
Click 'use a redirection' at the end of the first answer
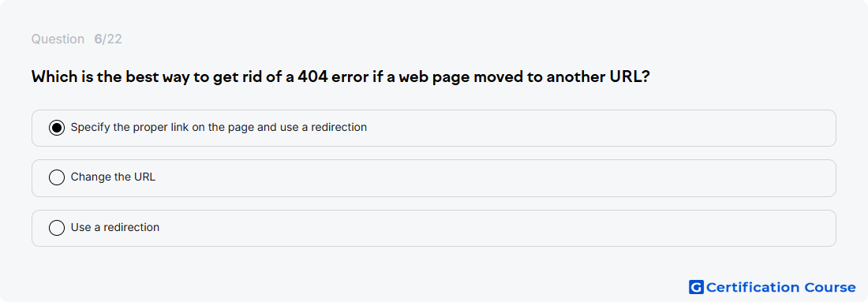point(324,127)
